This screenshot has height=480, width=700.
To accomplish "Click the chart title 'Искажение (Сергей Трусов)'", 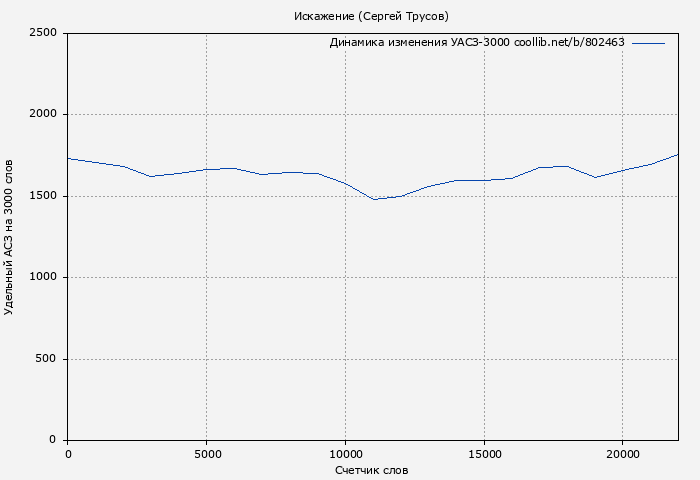I will 371,16.
